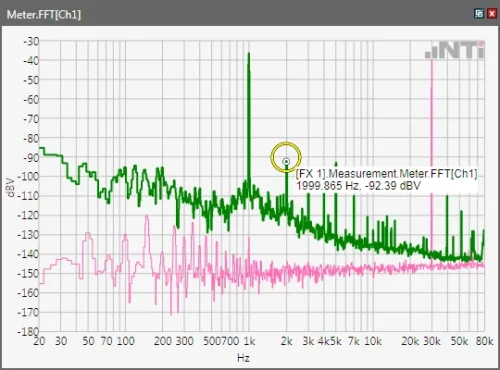
Task: Click the -160 tick on the dBV axis
Action: coord(28,293)
